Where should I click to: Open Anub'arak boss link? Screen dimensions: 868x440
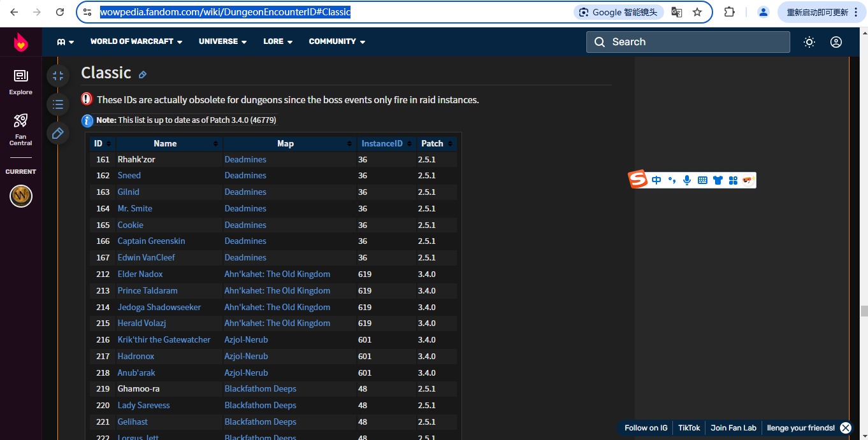click(x=136, y=373)
